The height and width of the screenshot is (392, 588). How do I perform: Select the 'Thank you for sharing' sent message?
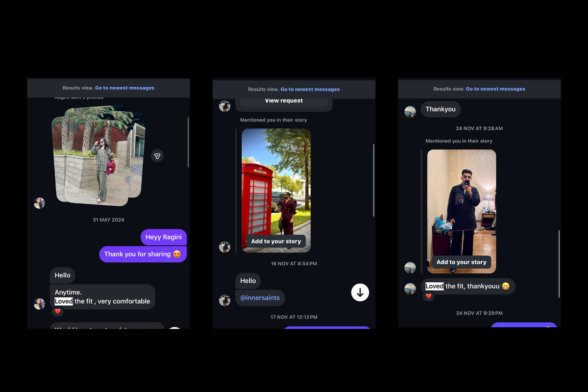(143, 254)
